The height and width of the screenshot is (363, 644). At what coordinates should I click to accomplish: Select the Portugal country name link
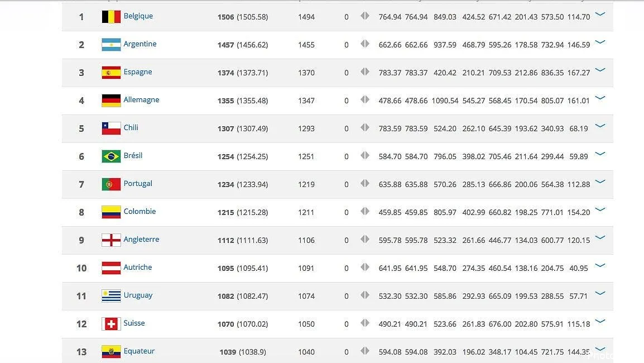click(x=138, y=184)
